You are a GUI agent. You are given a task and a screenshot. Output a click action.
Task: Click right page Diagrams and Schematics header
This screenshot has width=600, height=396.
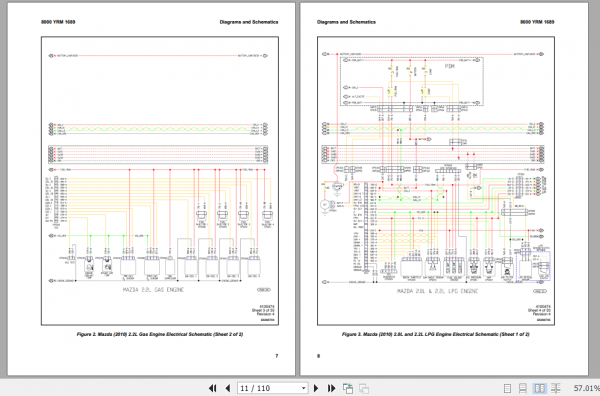(x=346, y=22)
